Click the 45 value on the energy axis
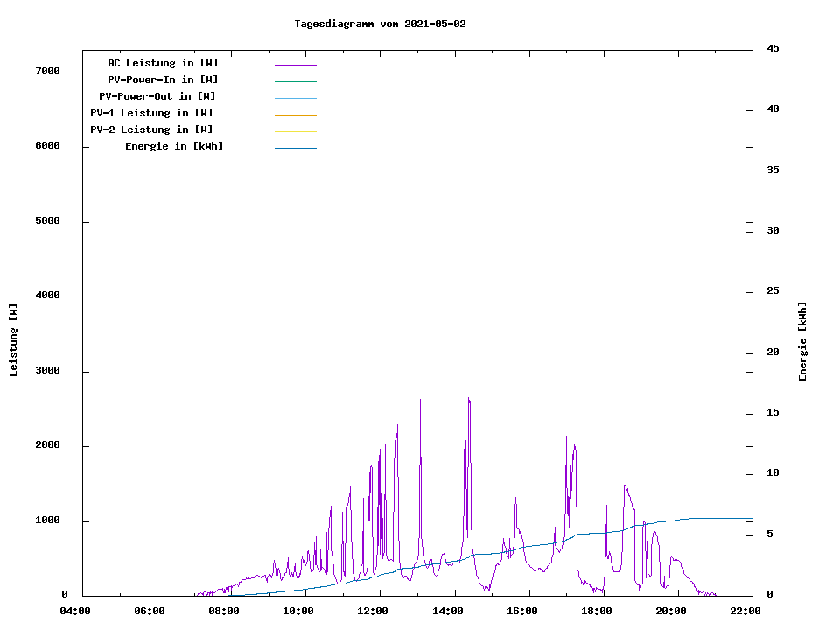 pos(773,48)
